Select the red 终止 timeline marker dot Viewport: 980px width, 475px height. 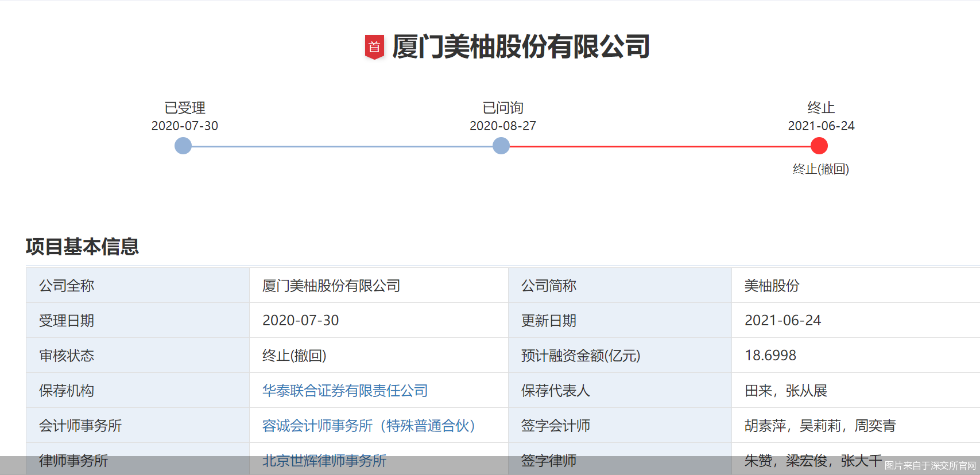tap(819, 146)
